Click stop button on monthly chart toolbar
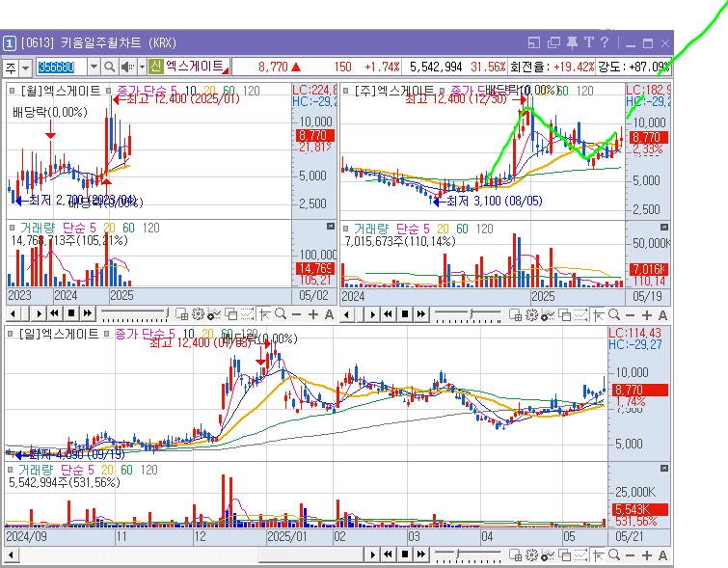The image size is (728, 568). pos(71,313)
